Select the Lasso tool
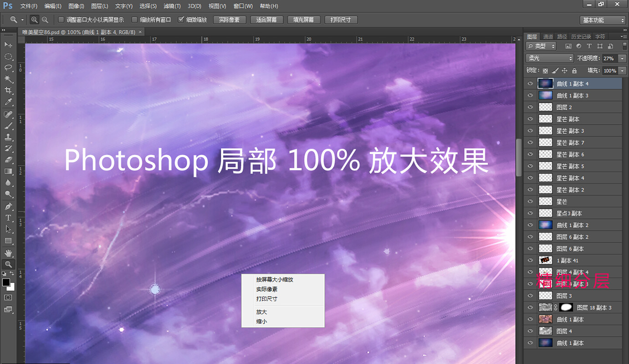The width and height of the screenshot is (629, 364). [8, 68]
